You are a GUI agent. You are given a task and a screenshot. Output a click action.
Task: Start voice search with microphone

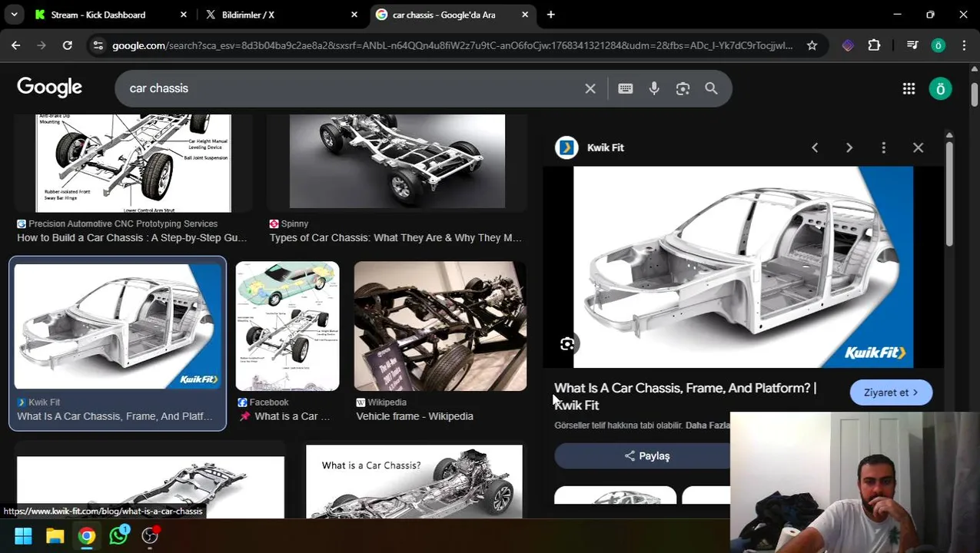click(x=654, y=88)
